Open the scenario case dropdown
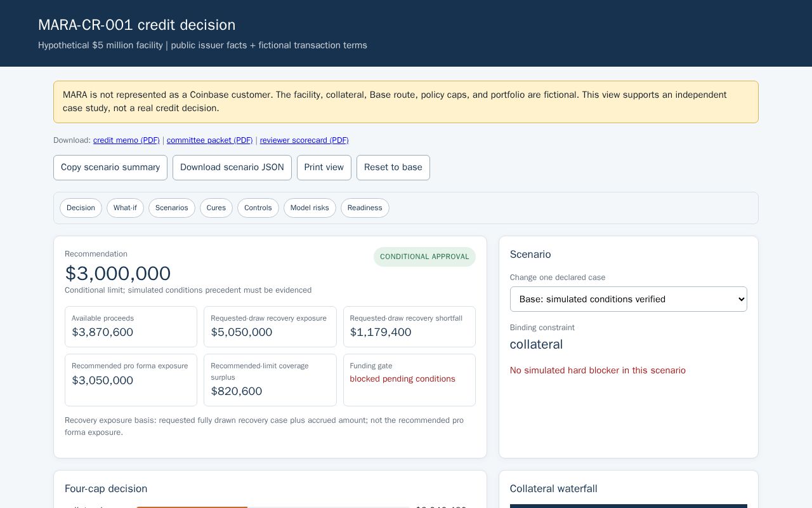The height and width of the screenshot is (508, 812). [629, 299]
